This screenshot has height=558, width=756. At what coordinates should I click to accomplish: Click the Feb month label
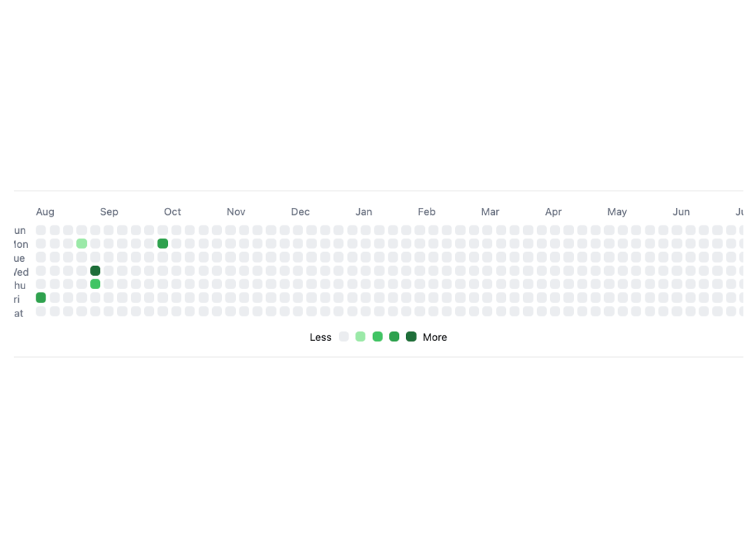click(427, 211)
